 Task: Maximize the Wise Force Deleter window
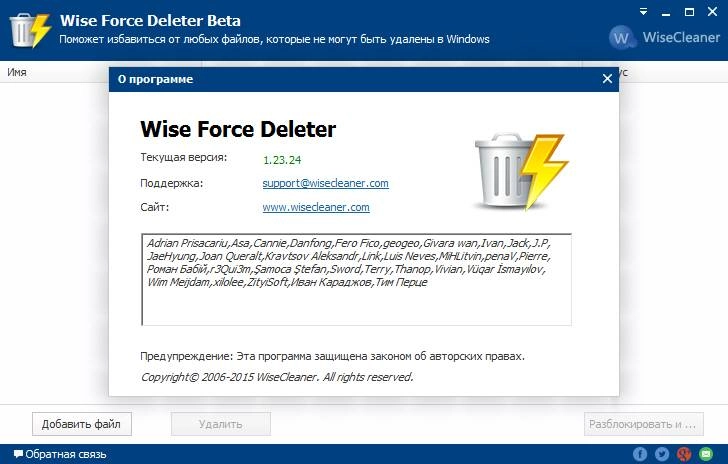689,12
